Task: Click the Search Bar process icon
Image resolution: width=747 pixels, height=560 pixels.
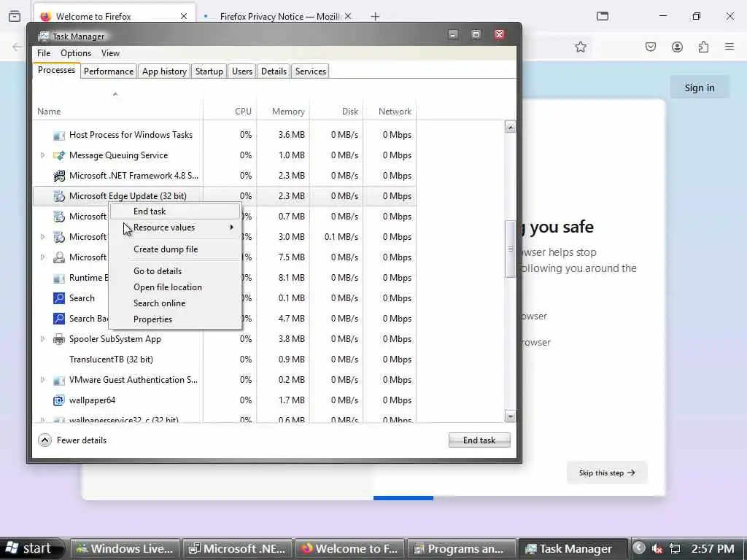Action: (x=58, y=319)
